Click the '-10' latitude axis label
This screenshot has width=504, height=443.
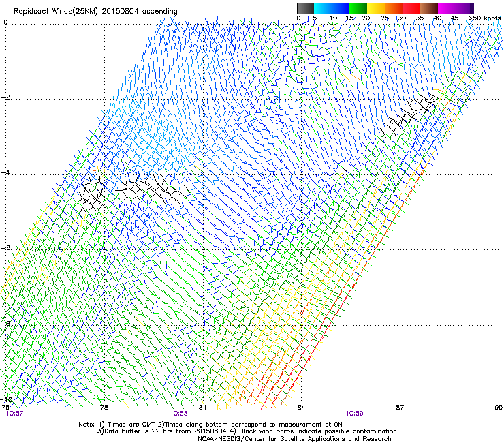(6, 399)
